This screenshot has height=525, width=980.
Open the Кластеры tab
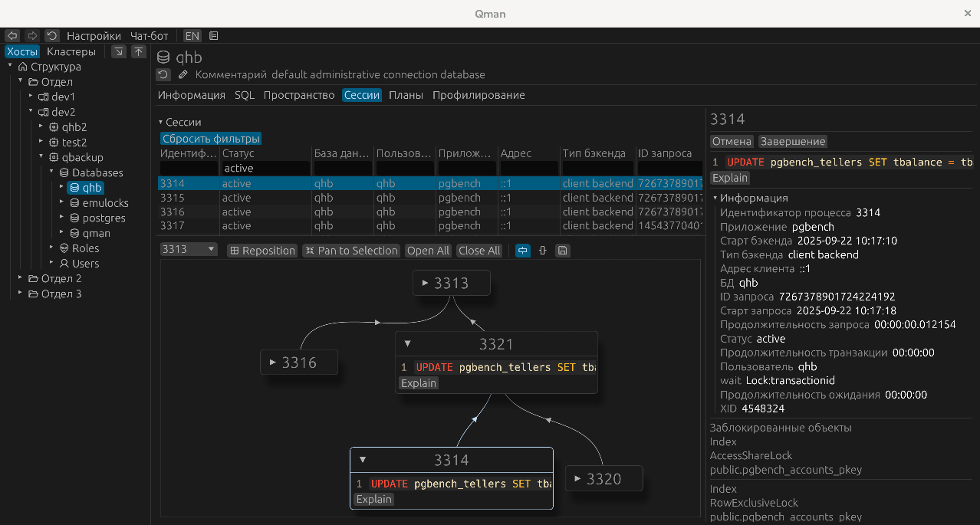click(71, 52)
